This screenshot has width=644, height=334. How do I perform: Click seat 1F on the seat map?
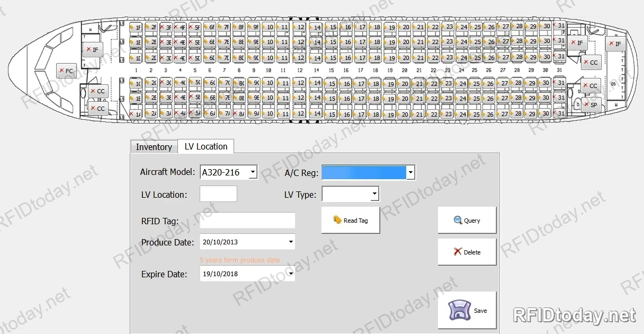(x=136, y=27)
